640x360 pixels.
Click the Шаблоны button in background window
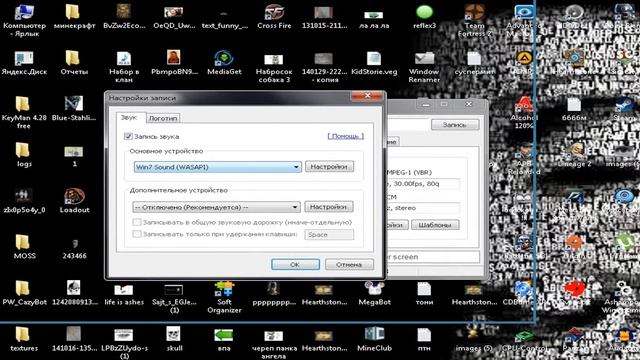click(435, 225)
